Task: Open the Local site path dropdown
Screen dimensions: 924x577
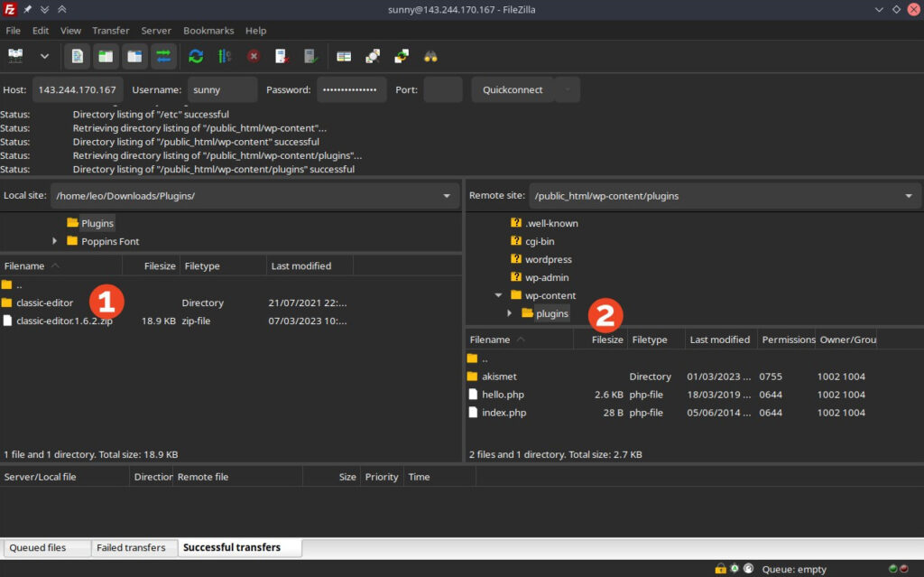Action: (x=447, y=196)
